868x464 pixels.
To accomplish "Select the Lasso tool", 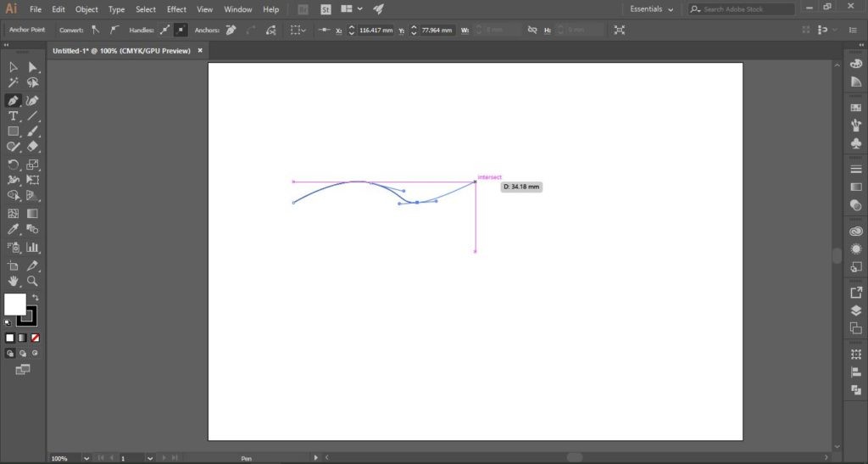I will (x=32, y=82).
